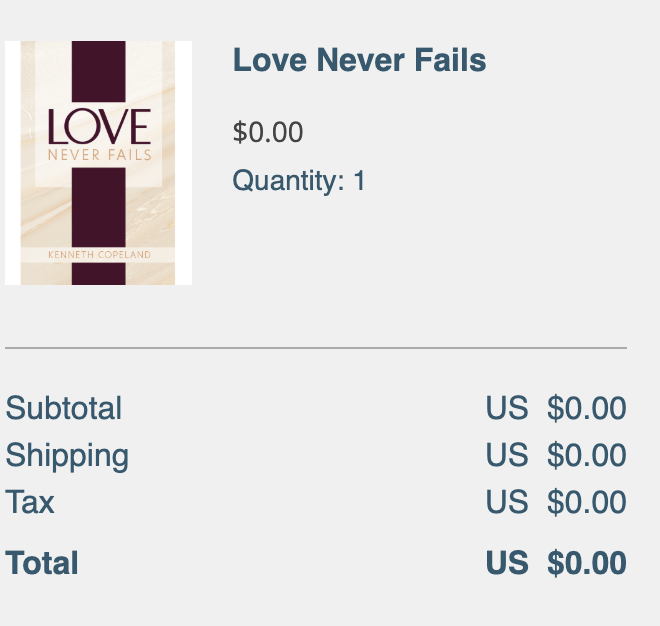Click the $0.00 value in Shipping row
The width and height of the screenshot is (660, 626).
[586, 455]
